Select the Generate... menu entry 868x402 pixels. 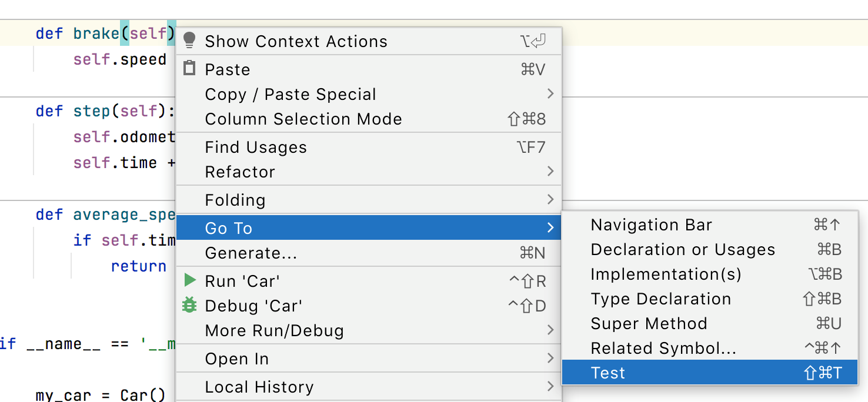coord(251,253)
